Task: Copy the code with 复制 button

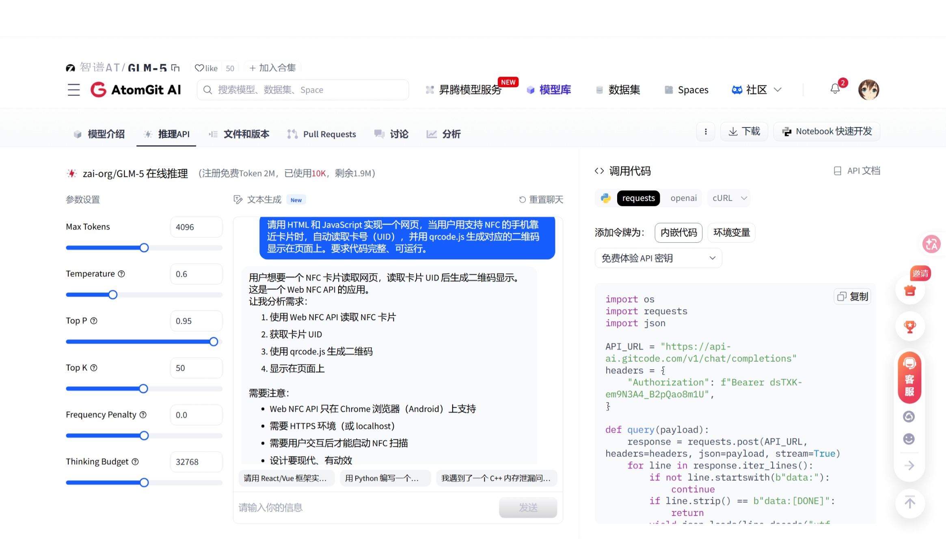Action: pyautogui.click(x=853, y=296)
